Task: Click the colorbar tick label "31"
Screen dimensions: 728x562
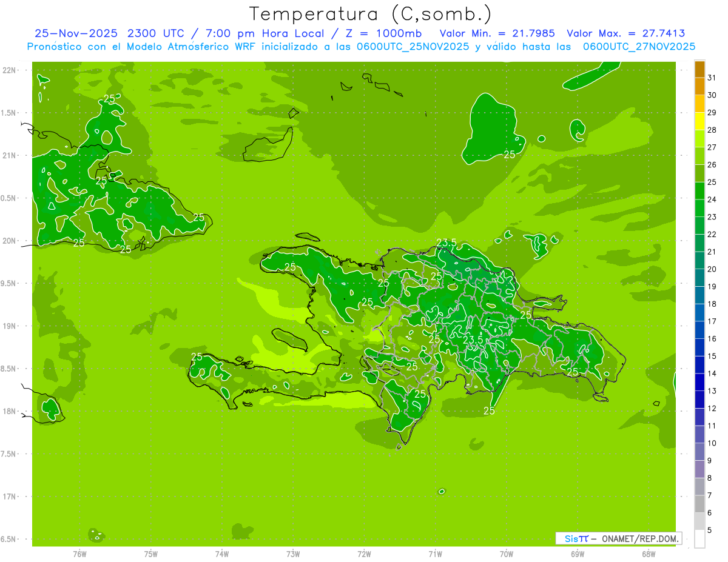Action: coord(712,78)
